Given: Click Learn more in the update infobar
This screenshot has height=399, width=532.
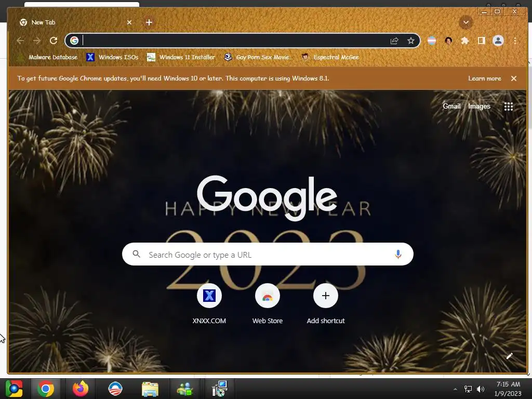Looking at the screenshot, I should tap(485, 78).
